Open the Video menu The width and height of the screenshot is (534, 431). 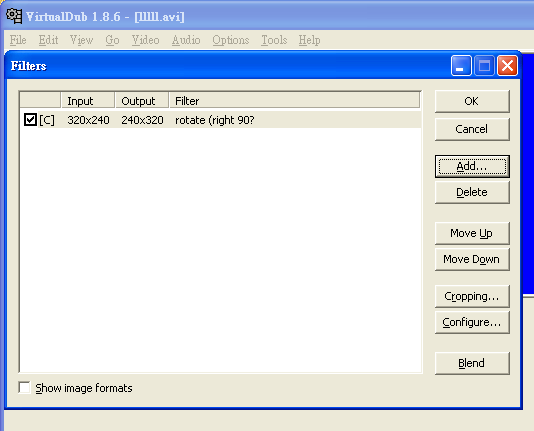pos(145,40)
